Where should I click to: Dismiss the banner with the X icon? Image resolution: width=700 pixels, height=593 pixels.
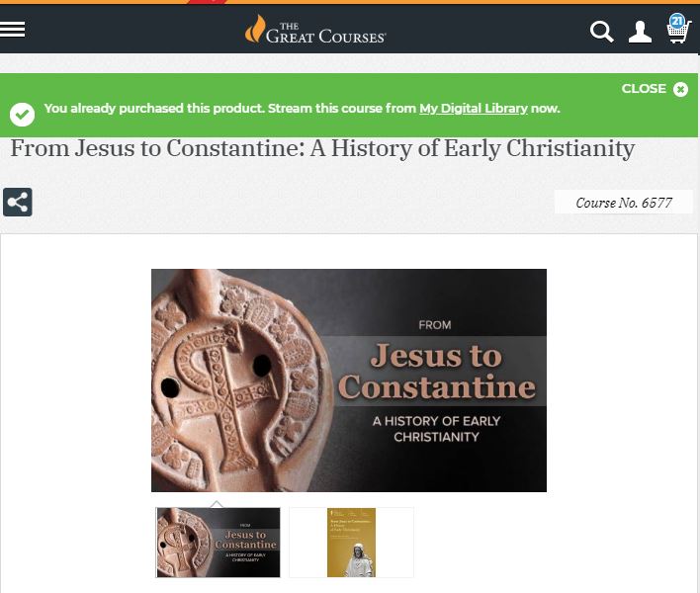(x=681, y=89)
